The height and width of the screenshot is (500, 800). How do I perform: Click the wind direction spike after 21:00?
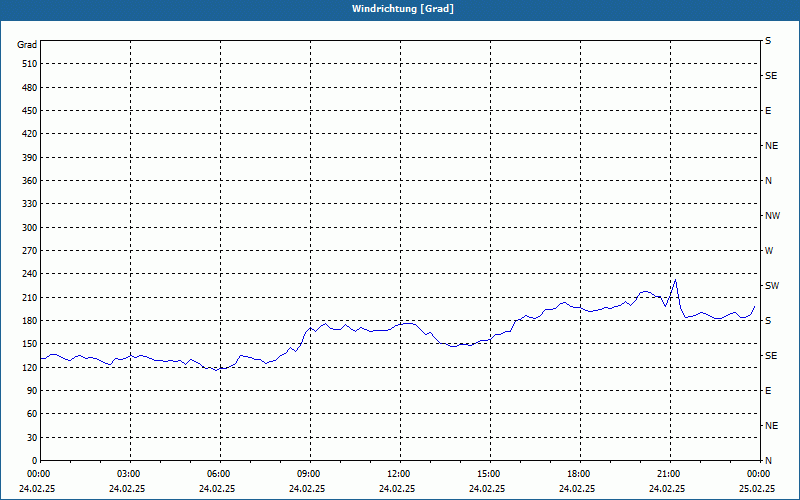point(676,280)
